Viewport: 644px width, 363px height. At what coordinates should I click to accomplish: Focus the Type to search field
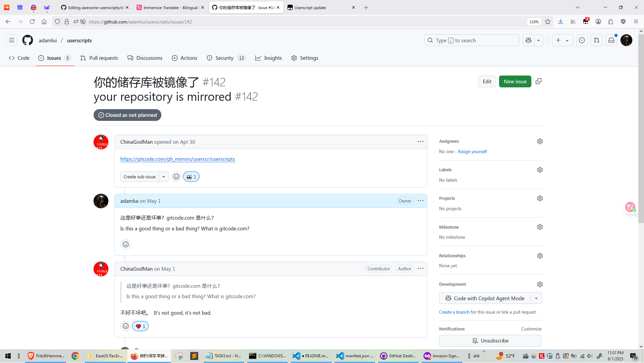[471, 40]
